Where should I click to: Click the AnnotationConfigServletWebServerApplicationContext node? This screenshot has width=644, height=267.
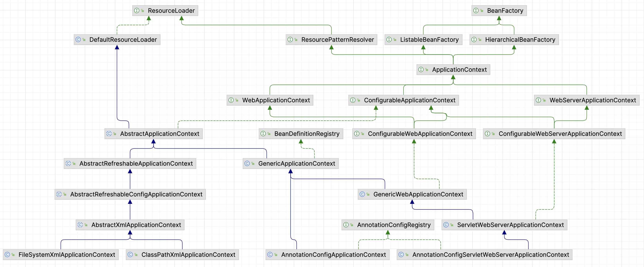[x=484, y=255]
